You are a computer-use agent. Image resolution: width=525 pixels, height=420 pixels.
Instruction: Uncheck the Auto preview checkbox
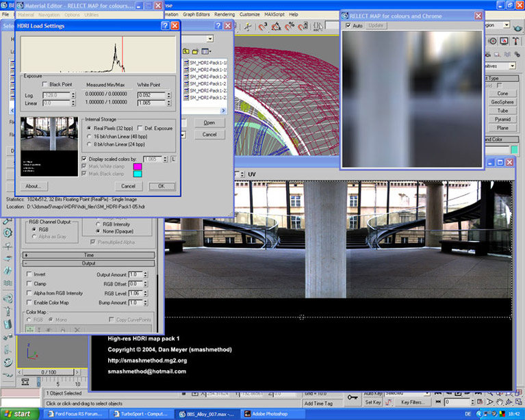tap(348, 25)
